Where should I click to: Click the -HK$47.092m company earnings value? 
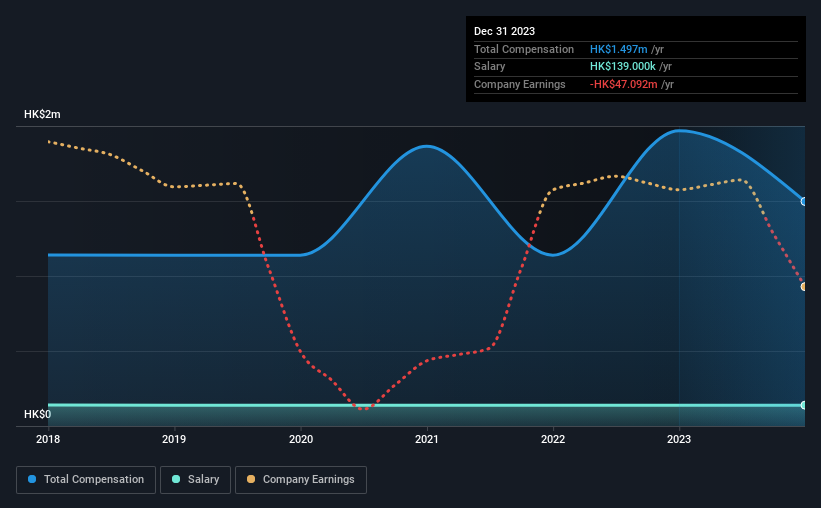click(x=623, y=84)
